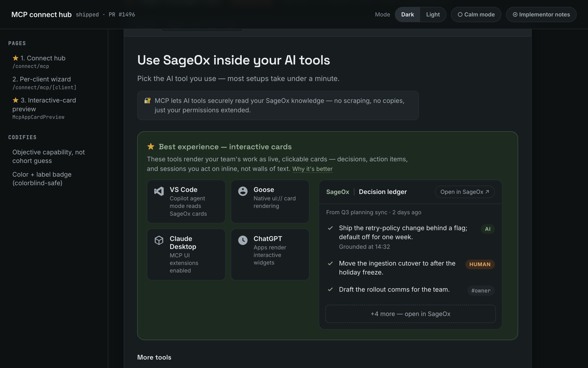Click 'Grounded at 14:32' text
588x368 pixels.
click(x=364, y=247)
